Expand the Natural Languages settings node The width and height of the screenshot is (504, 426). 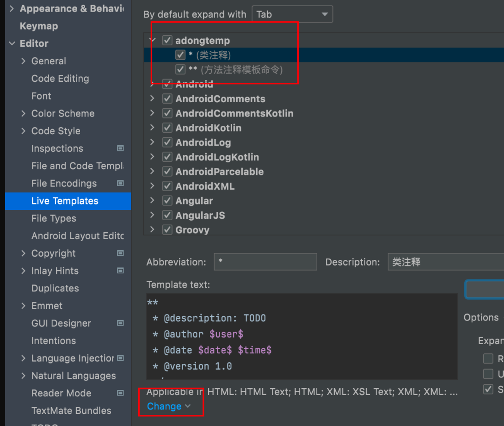click(23, 376)
